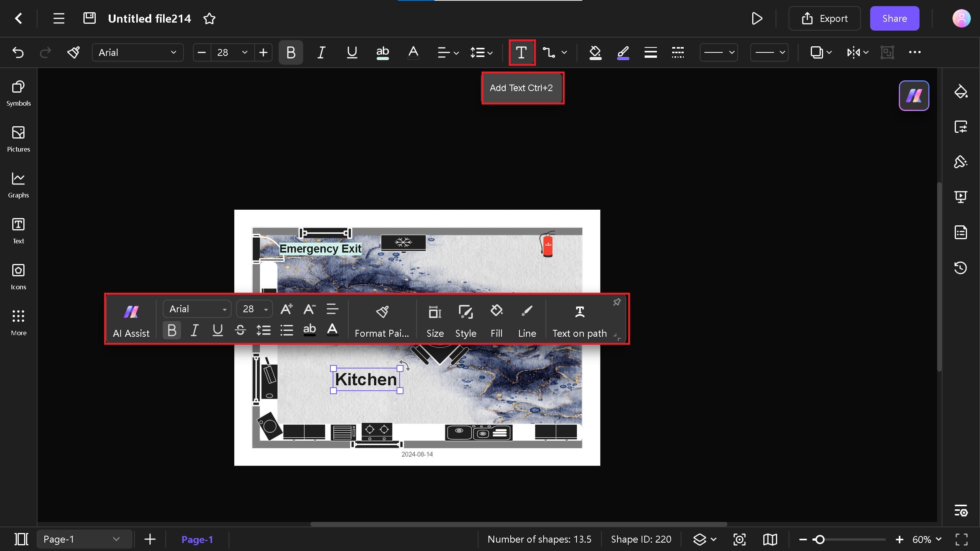Select the Page-1 tab
This screenshot has width=980, height=551.
coord(197,539)
